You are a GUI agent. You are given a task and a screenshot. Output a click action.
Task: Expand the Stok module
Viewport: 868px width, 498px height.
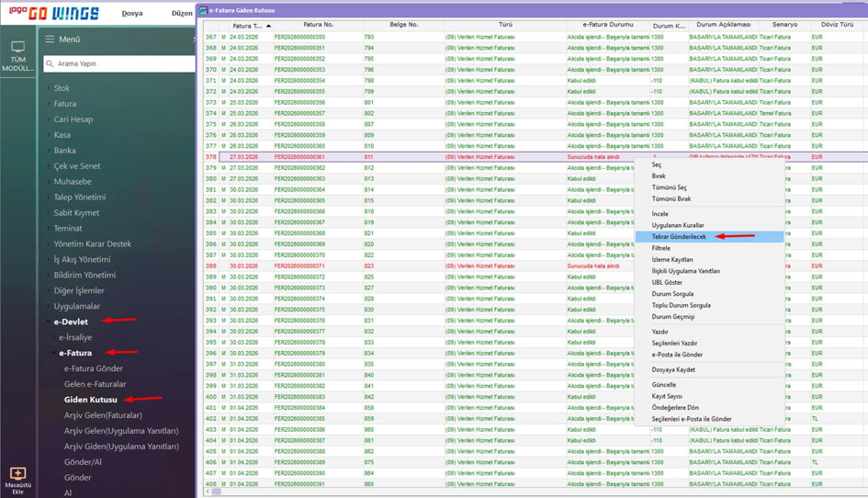click(x=48, y=88)
